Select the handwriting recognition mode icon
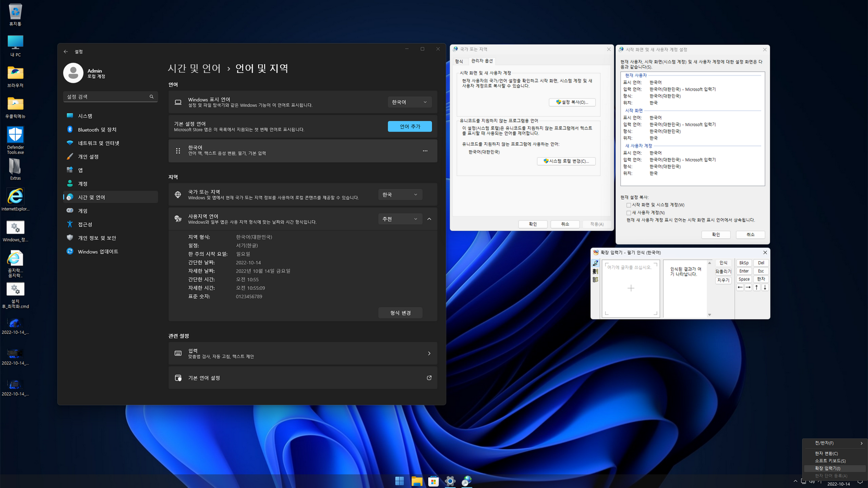Screen dimensions: 868x488 (595, 263)
